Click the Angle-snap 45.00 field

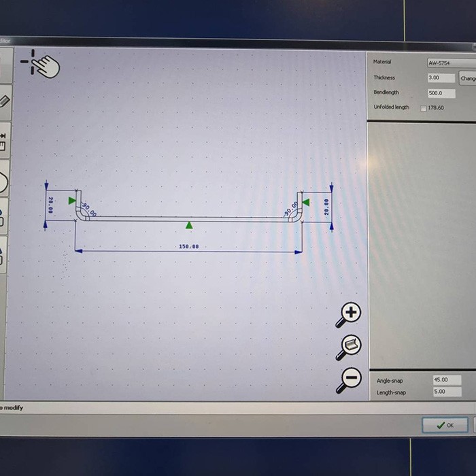(447, 379)
